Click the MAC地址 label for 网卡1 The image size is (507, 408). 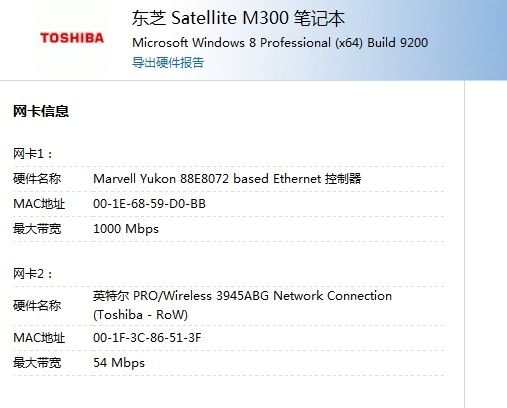tap(39, 204)
